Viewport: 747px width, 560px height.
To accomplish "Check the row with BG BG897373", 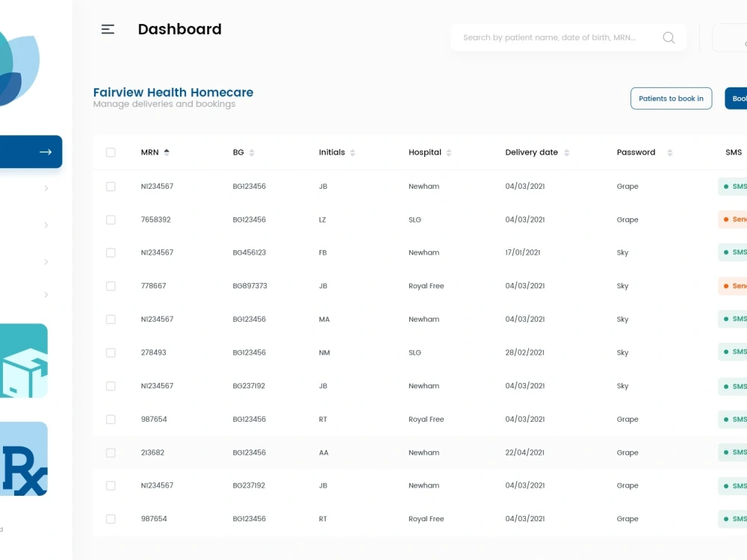I will coord(111,286).
